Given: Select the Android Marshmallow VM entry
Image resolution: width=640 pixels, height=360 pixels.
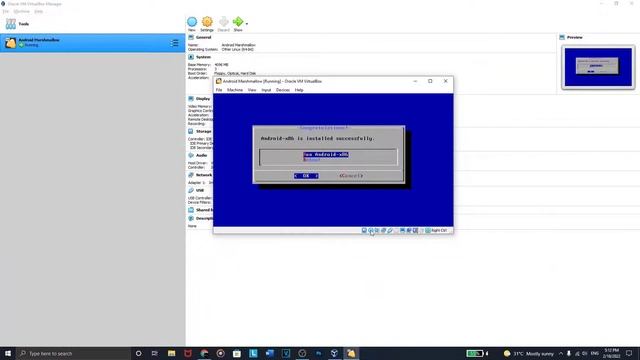Looking at the screenshot, I should (x=92, y=43).
